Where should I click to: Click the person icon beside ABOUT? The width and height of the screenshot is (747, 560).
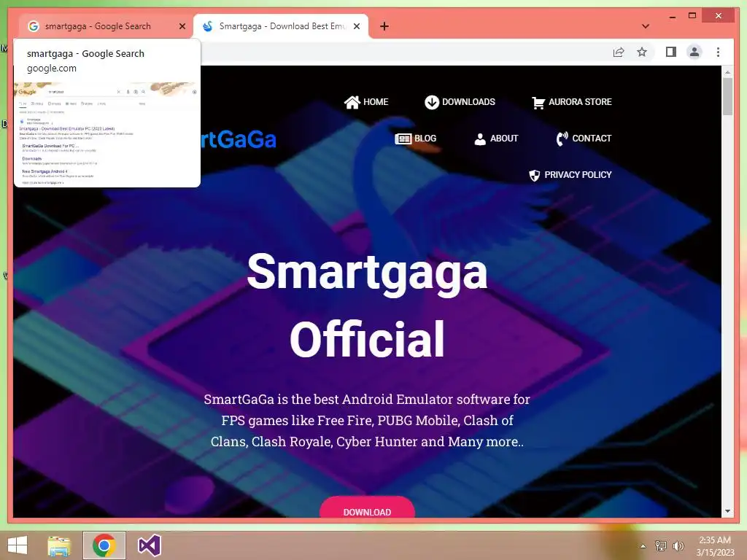(480, 139)
